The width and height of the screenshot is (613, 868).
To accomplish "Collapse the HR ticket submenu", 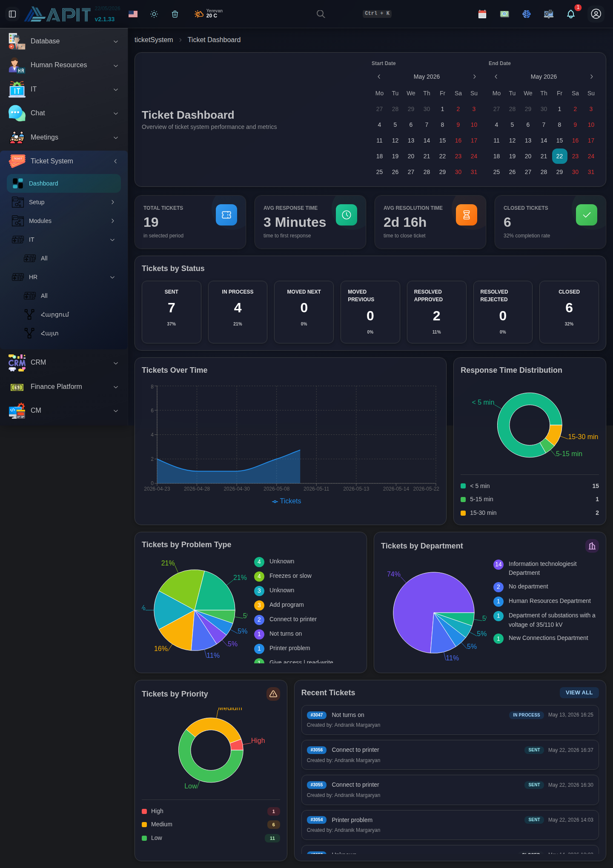I will tap(64, 277).
